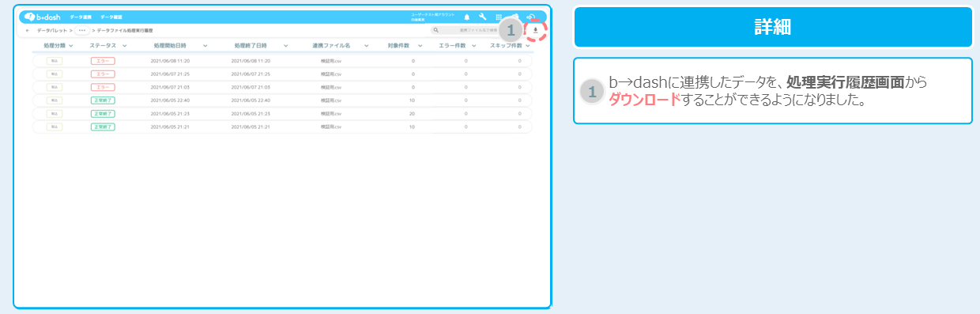Viewport: 980px width, 314px height.
Task: Open the notification bell icon
Action: (466, 17)
